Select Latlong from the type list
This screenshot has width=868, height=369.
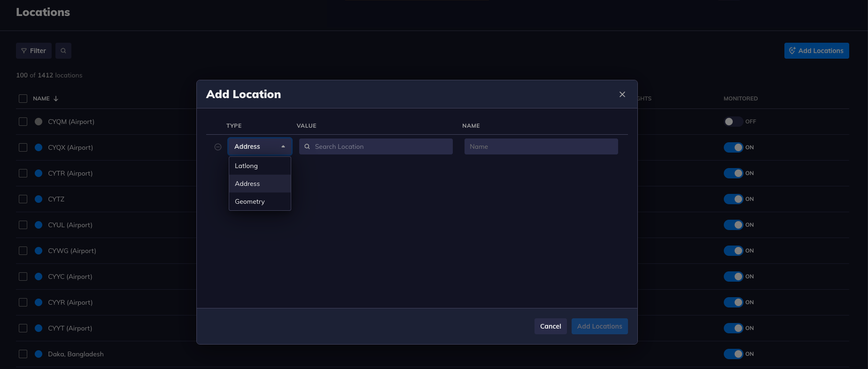[260, 166]
